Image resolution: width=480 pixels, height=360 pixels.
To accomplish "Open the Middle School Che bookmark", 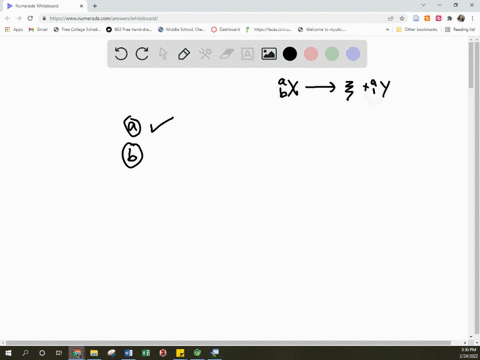I will coord(182,29).
